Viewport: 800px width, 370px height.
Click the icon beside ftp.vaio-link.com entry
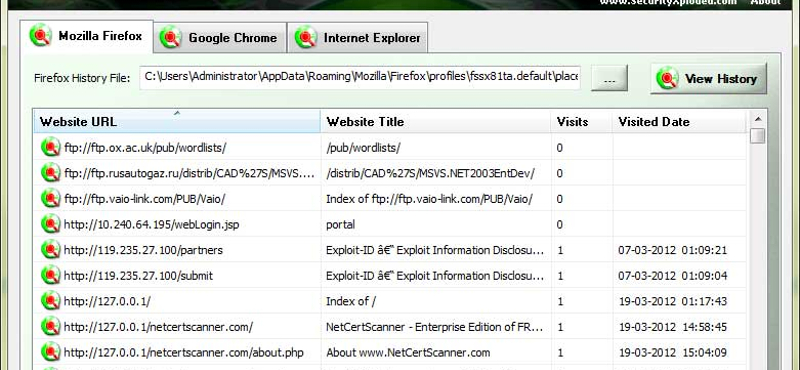51,198
